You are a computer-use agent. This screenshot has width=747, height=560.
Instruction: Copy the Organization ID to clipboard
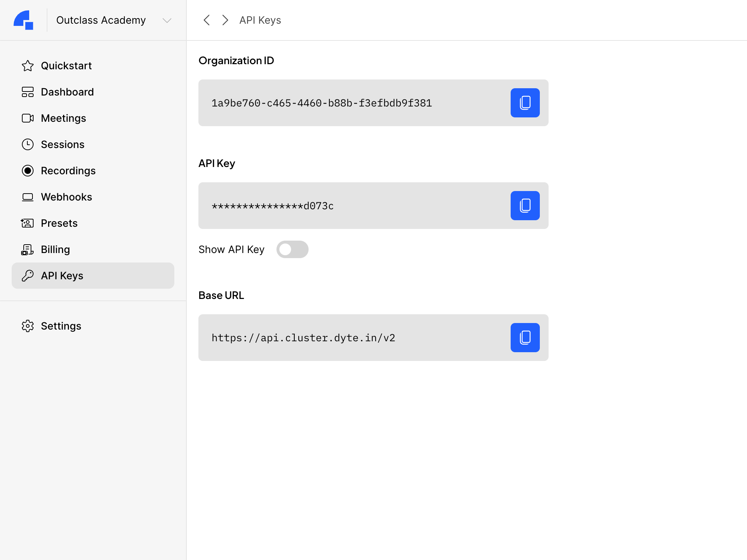(x=525, y=102)
